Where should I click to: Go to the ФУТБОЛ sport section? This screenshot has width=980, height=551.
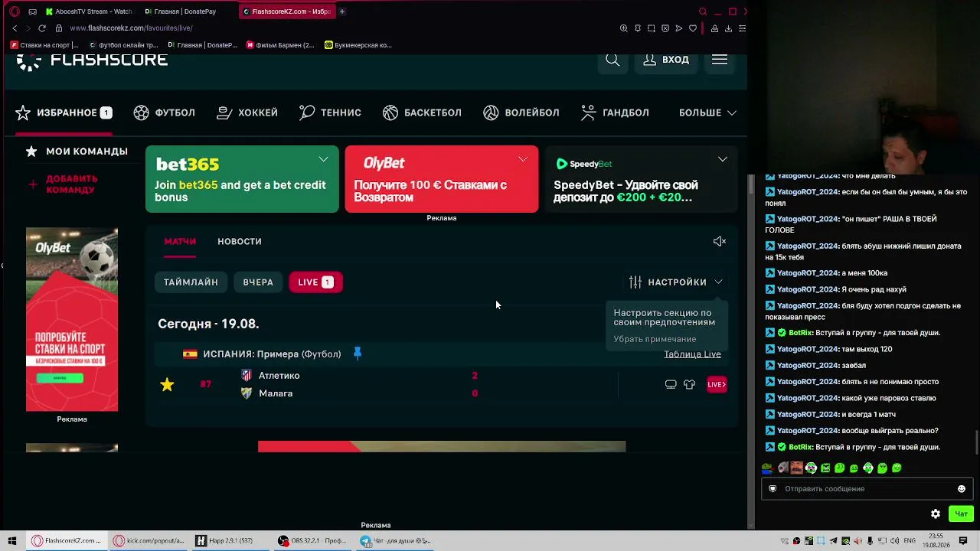[165, 112]
